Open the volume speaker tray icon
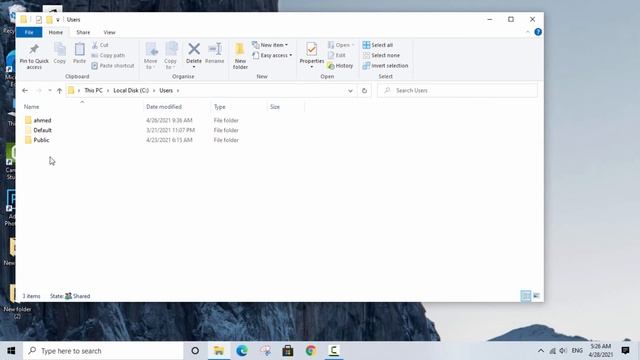Image resolution: width=640 pixels, height=360 pixels. (x=563, y=351)
